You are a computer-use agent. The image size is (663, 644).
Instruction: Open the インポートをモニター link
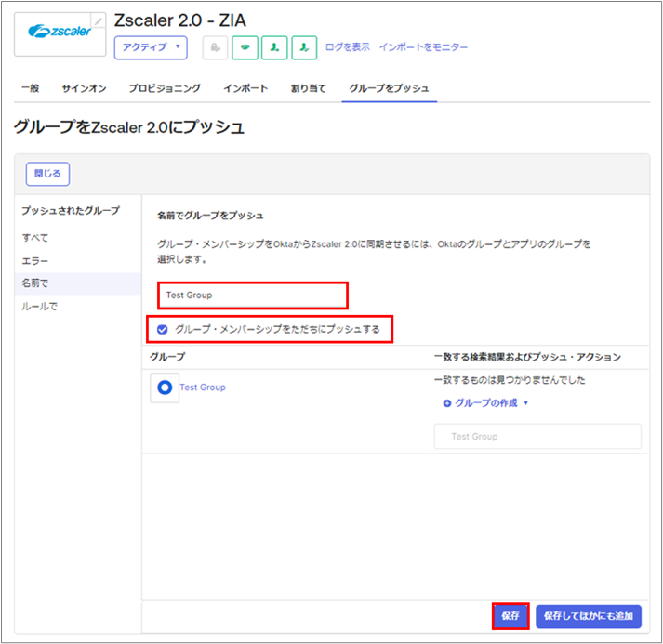423,46
